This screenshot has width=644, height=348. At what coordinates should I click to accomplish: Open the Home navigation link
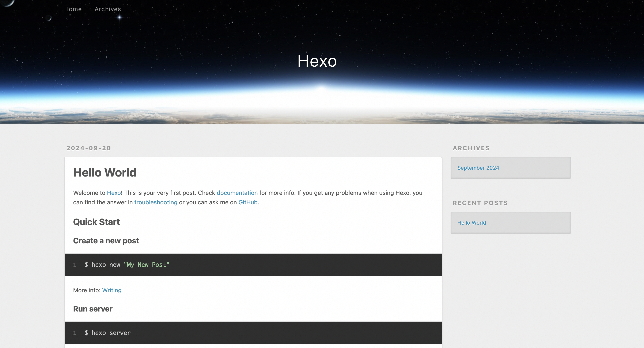tap(73, 9)
